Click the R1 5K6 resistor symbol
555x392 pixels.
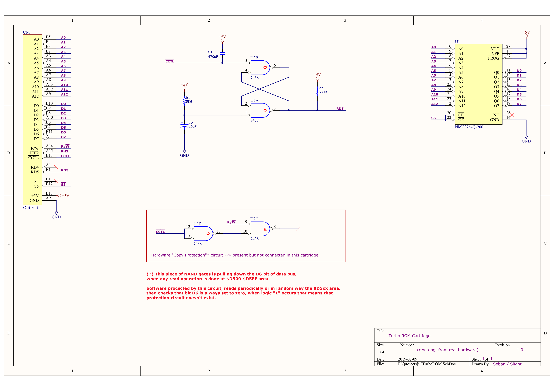[184, 101]
